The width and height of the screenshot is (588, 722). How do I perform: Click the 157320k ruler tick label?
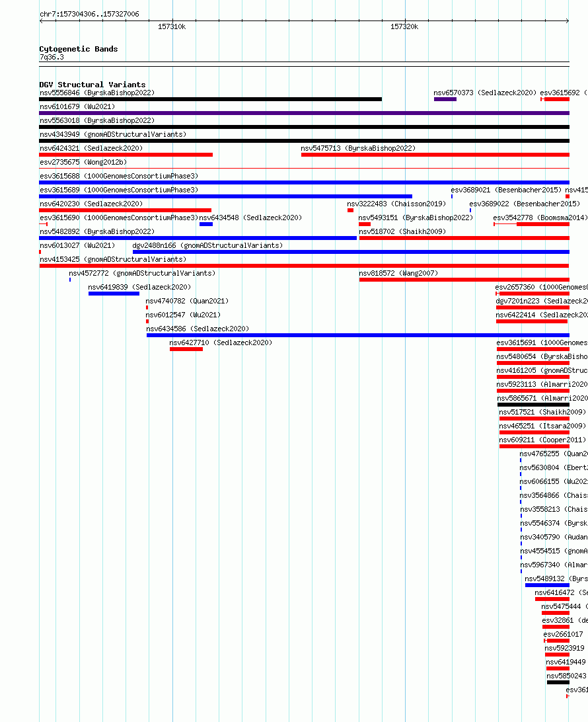click(x=404, y=26)
